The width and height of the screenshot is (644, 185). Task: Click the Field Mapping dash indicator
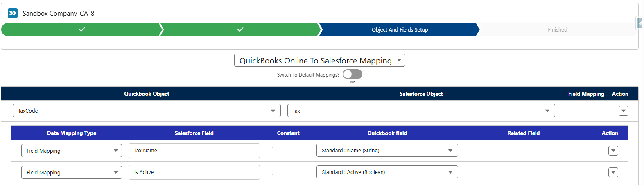pyautogui.click(x=583, y=111)
